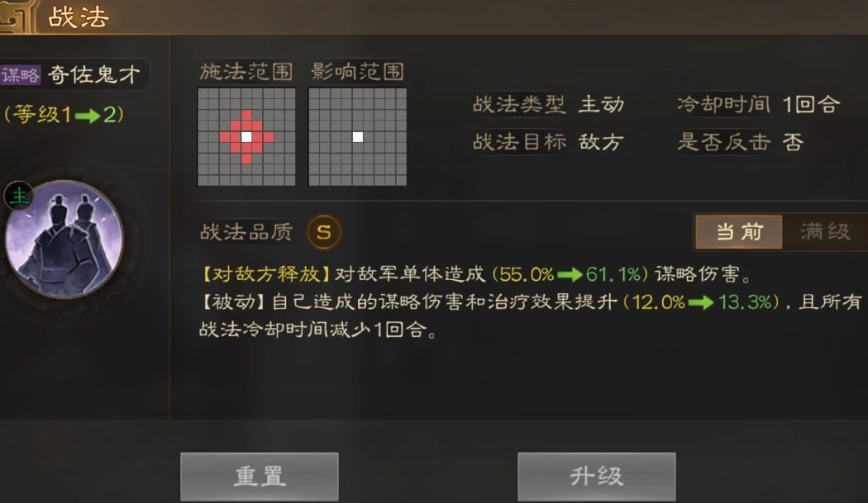Click the 施法范围 cast range grid
The image size is (868, 503).
(x=246, y=136)
